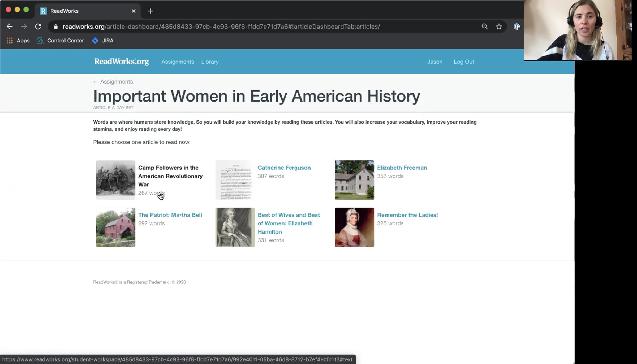Image resolution: width=637 pixels, height=364 pixels.
Task: Reload the current page
Action: [38, 27]
